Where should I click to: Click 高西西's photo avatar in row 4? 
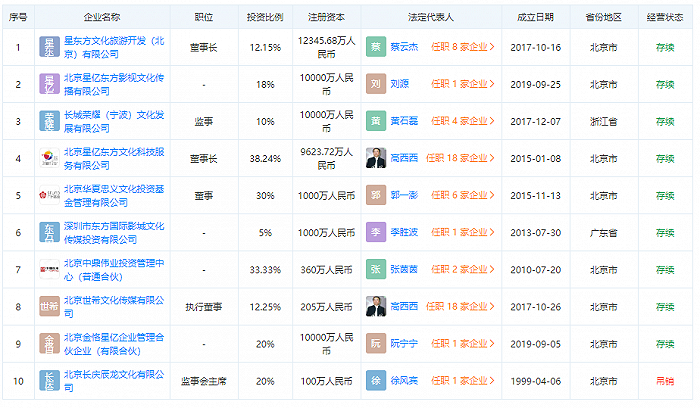click(376, 158)
